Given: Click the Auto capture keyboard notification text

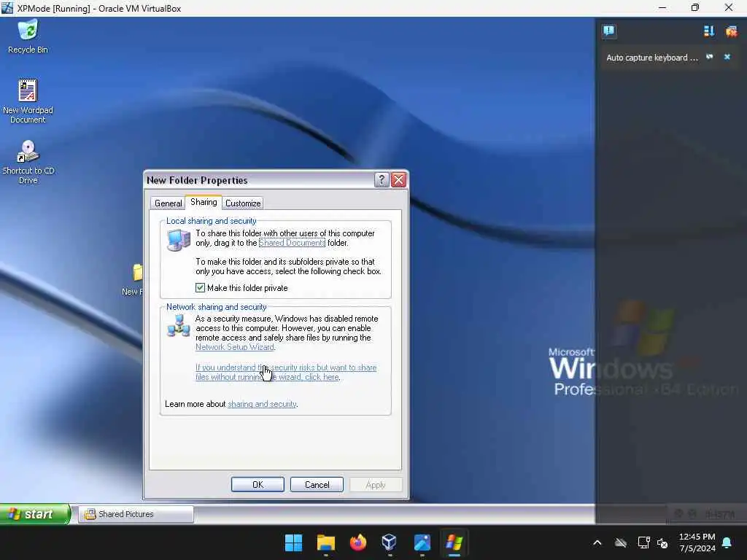Looking at the screenshot, I should click(651, 58).
